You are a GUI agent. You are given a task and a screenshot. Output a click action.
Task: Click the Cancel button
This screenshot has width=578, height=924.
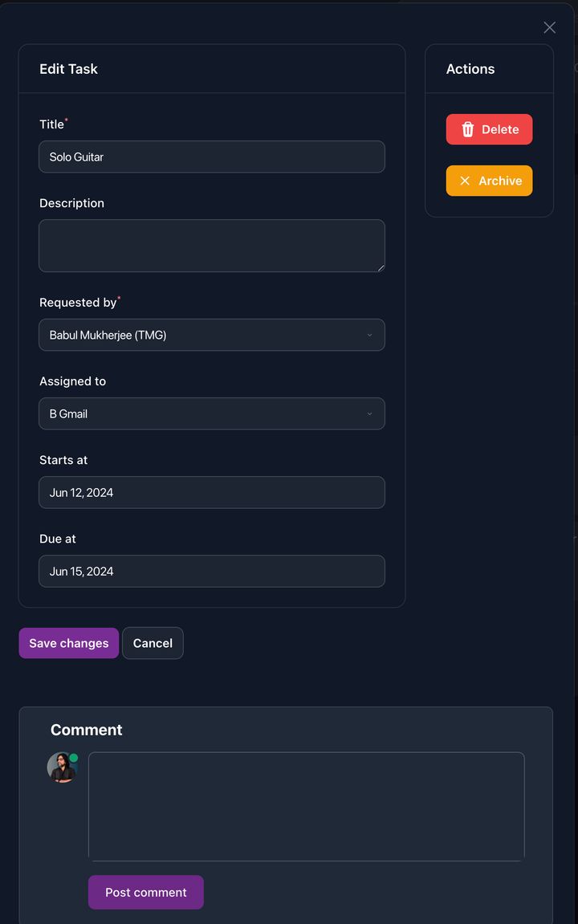point(153,643)
